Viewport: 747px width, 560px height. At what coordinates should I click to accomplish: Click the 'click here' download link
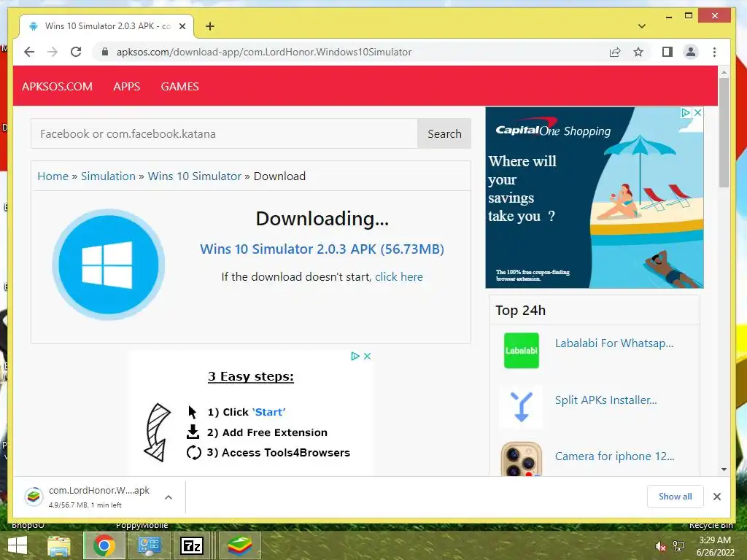[x=399, y=276]
